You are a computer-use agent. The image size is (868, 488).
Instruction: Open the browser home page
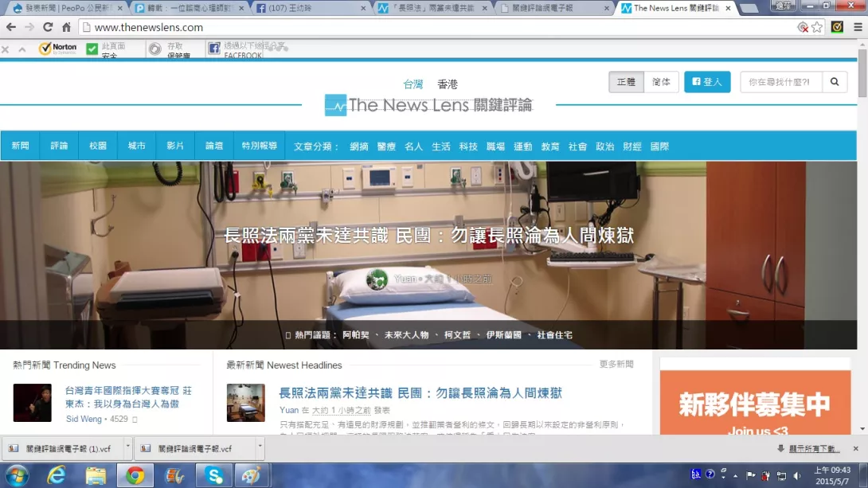[x=66, y=27]
